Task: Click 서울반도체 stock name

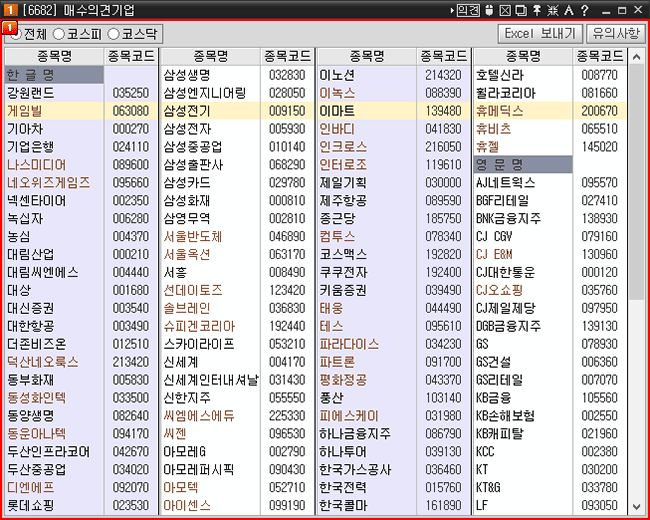Action: (x=193, y=236)
